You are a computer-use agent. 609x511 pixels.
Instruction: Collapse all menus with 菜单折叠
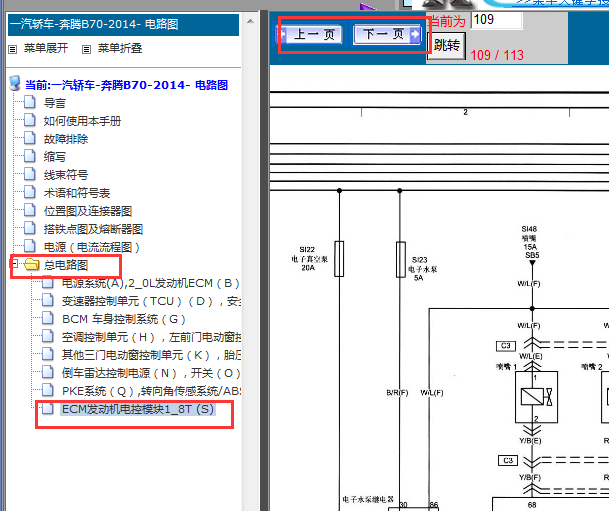(120, 48)
